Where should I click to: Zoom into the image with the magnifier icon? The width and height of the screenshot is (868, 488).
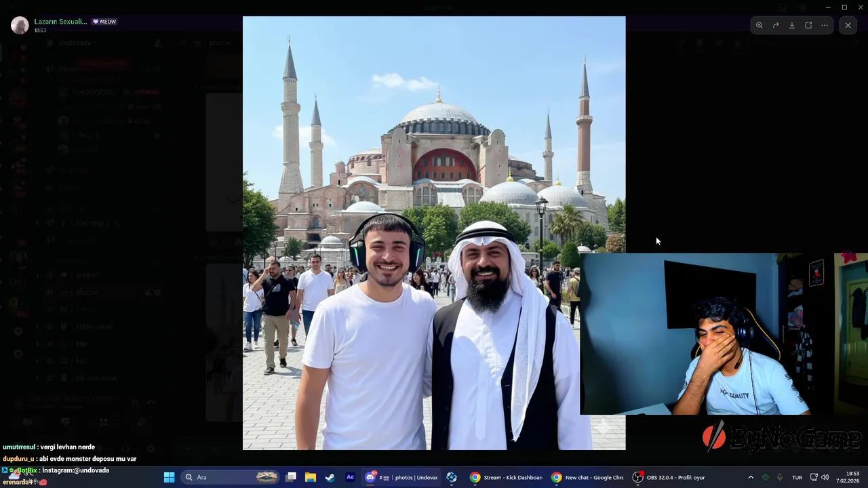tap(759, 25)
